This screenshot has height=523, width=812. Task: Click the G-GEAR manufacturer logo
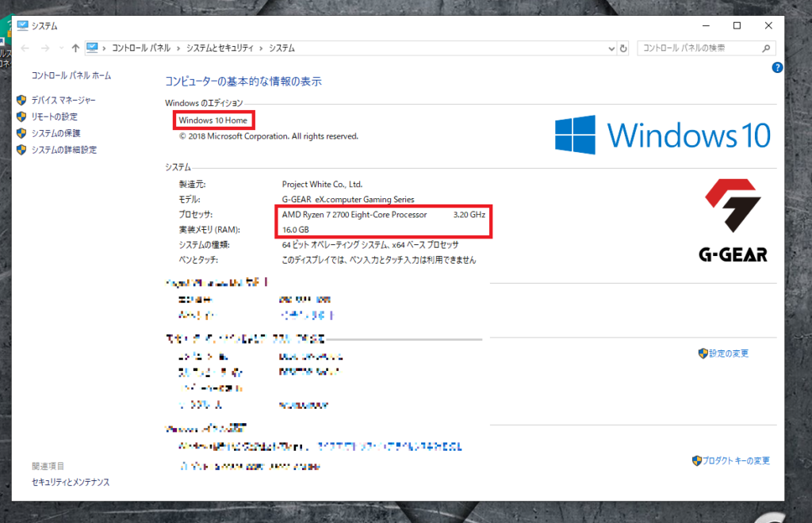733,220
